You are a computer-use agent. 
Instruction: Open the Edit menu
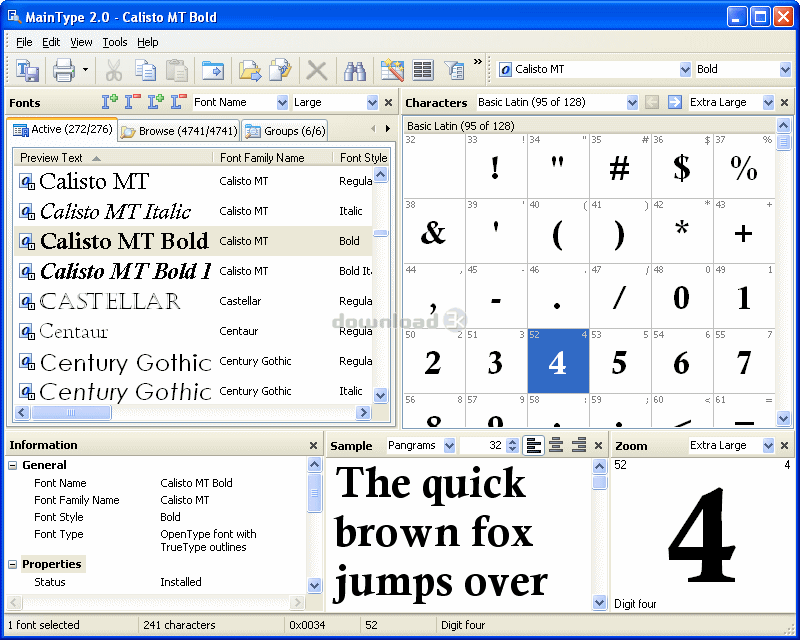(x=51, y=42)
